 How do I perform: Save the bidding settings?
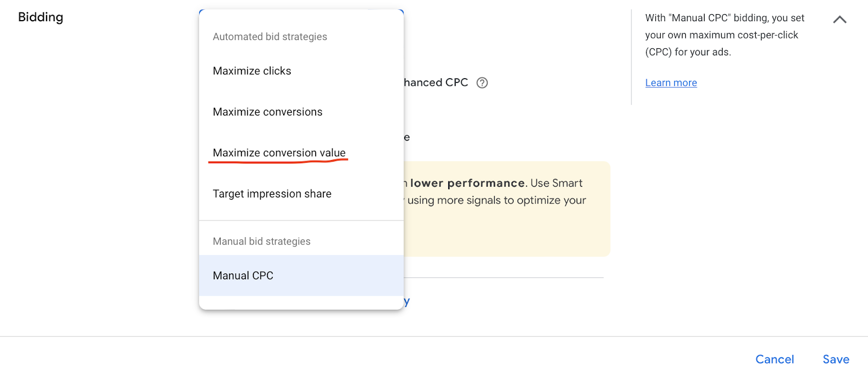pos(835,359)
